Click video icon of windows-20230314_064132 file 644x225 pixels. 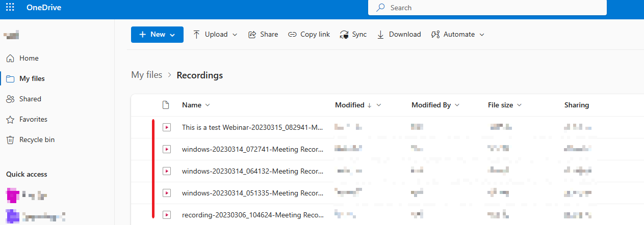166,171
